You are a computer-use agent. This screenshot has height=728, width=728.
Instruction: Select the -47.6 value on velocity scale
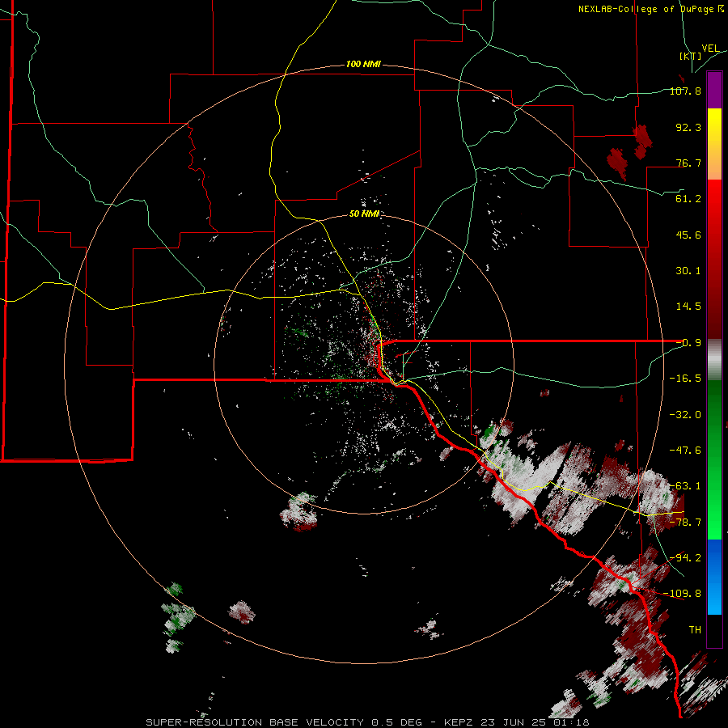[685, 451]
